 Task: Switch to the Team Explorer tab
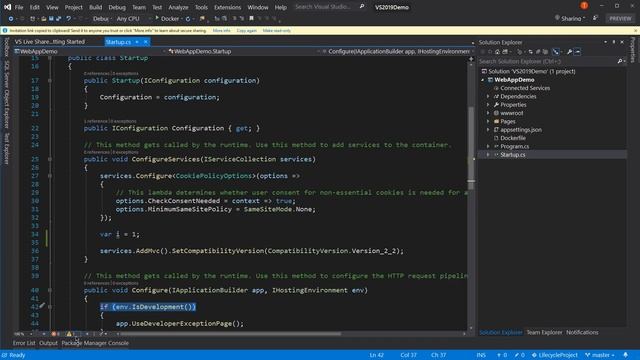[544, 332]
